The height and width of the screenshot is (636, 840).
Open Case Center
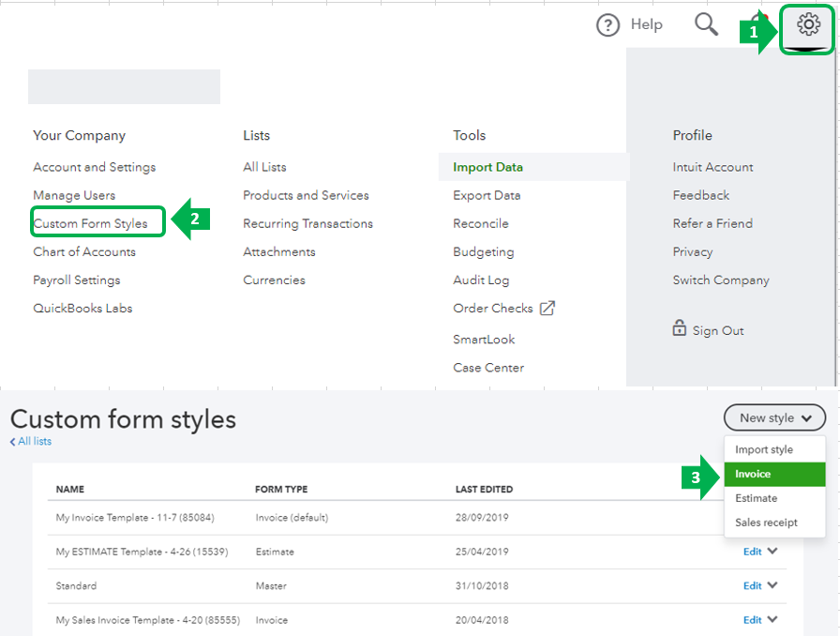click(x=488, y=368)
